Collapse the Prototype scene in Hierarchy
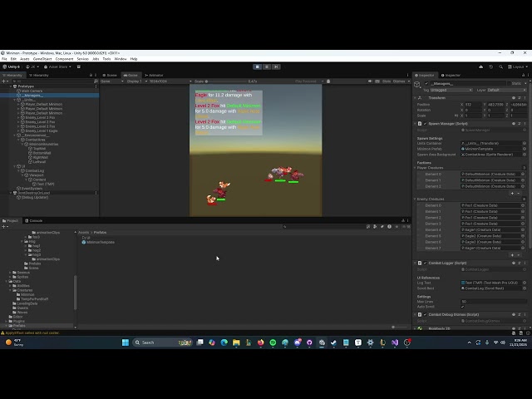The width and height of the screenshot is (532, 399). (x=11, y=86)
